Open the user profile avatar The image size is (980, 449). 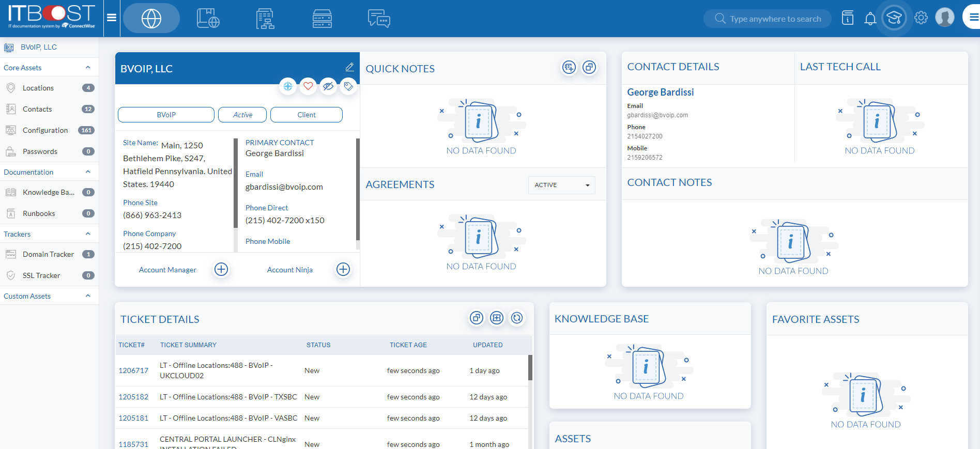coord(945,18)
